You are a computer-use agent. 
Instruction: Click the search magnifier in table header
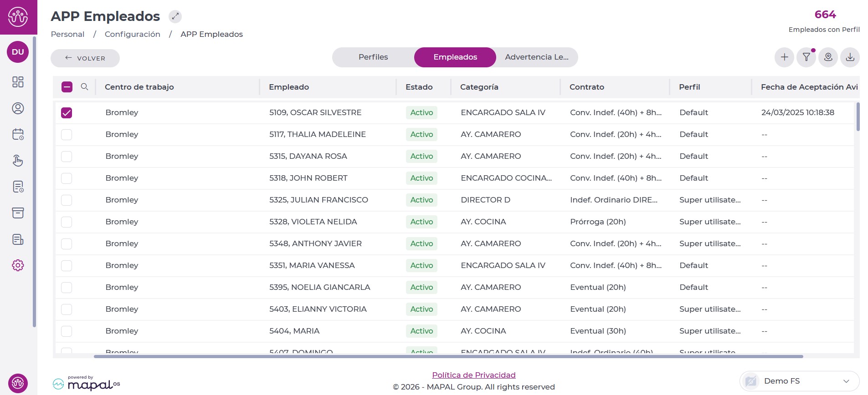[x=84, y=87]
